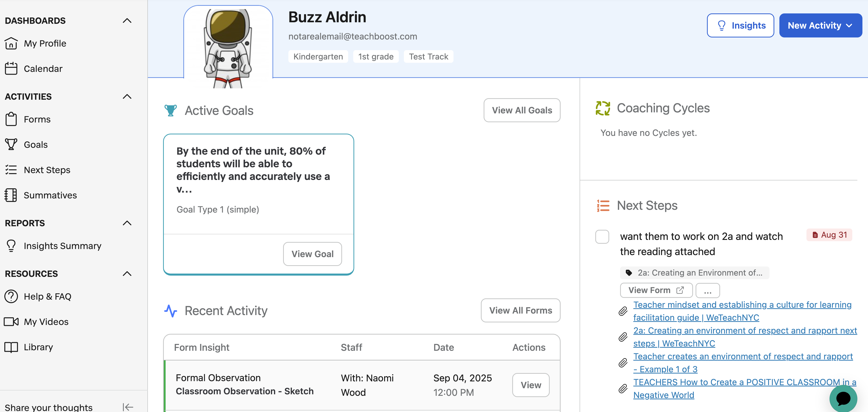This screenshot has height=412, width=868.
Task: Click the Summatives notebook icon
Action: [x=11, y=195]
